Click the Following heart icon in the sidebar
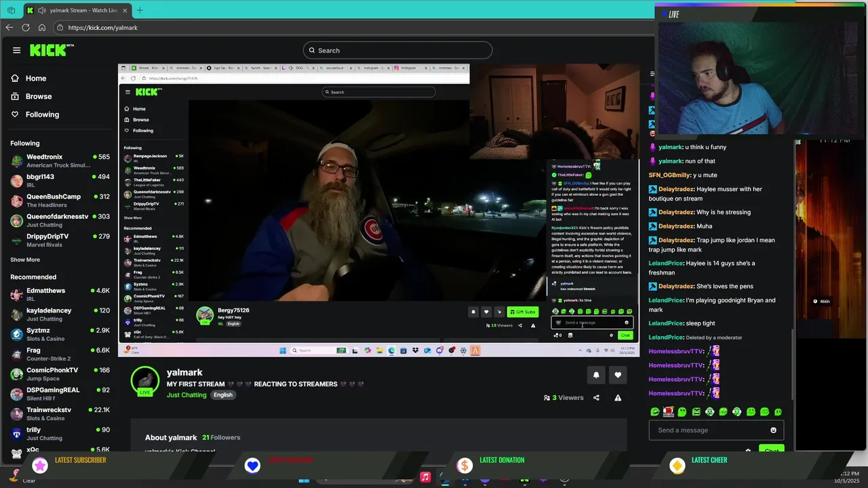868x488 pixels. pyautogui.click(x=15, y=115)
